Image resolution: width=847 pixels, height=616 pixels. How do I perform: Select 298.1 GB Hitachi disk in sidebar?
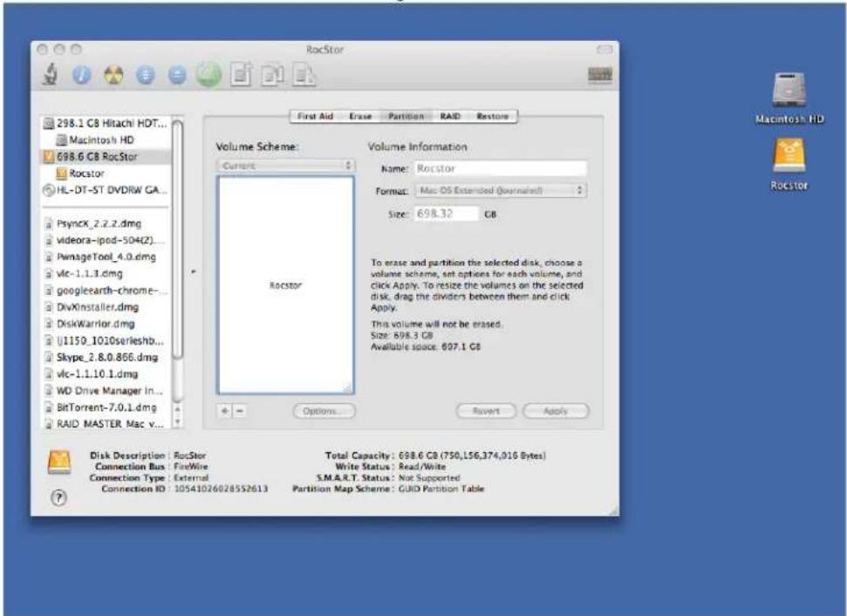coord(106,123)
